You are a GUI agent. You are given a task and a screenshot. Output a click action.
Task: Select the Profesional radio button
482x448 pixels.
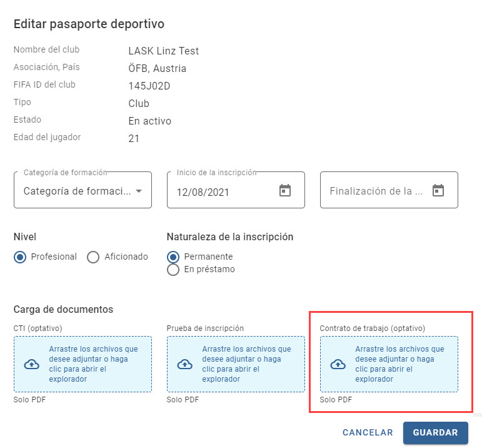point(20,257)
